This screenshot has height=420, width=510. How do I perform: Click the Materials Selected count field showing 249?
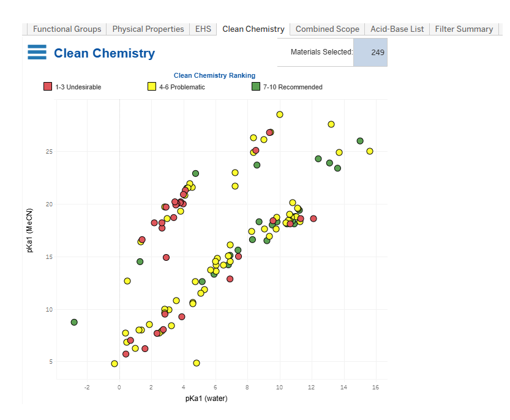pyautogui.click(x=370, y=52)
